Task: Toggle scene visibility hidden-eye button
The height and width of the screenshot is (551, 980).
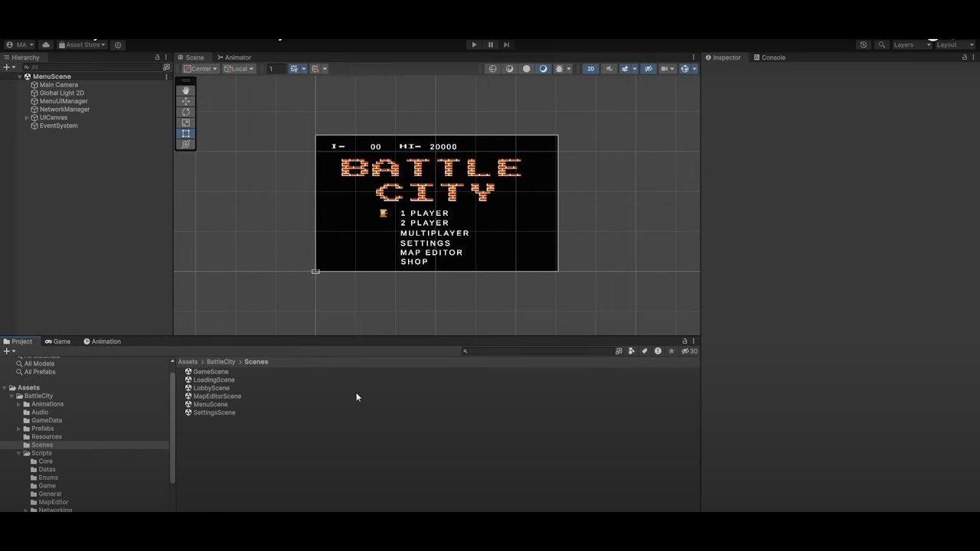Action: [648, 68]
